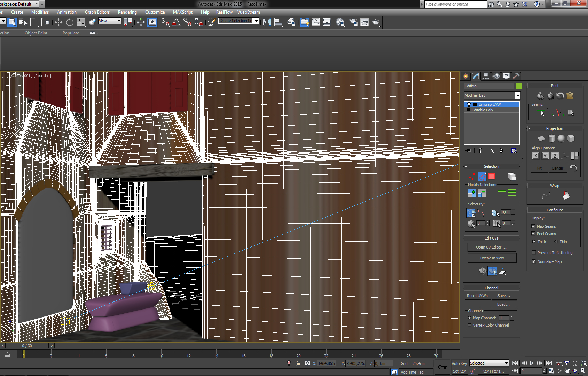Activate the Select and Rotate tool
The image size is (588, 376).
click(70, 22)
